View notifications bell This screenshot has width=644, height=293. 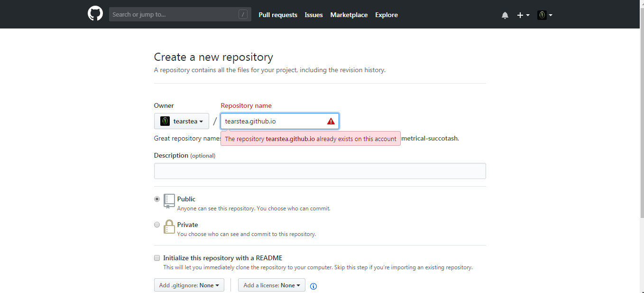pyautogui.click(x=505, y=15)
